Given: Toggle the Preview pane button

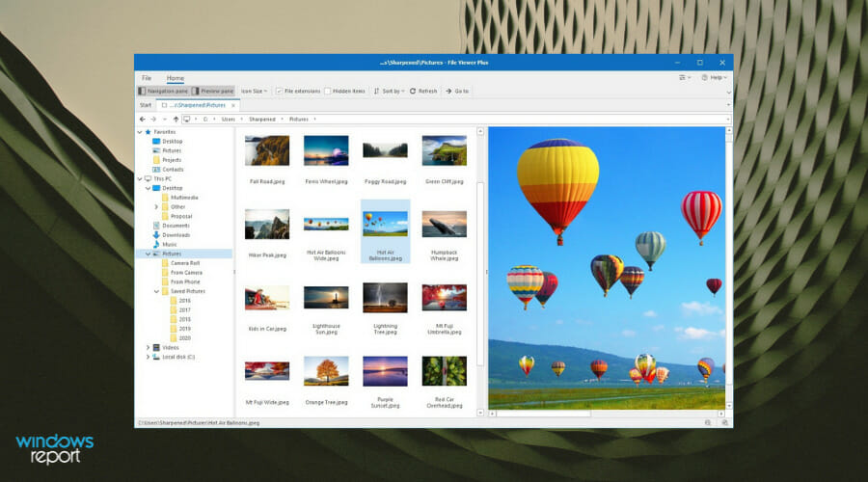Looking at the screenshot, I should coord(213,91).
